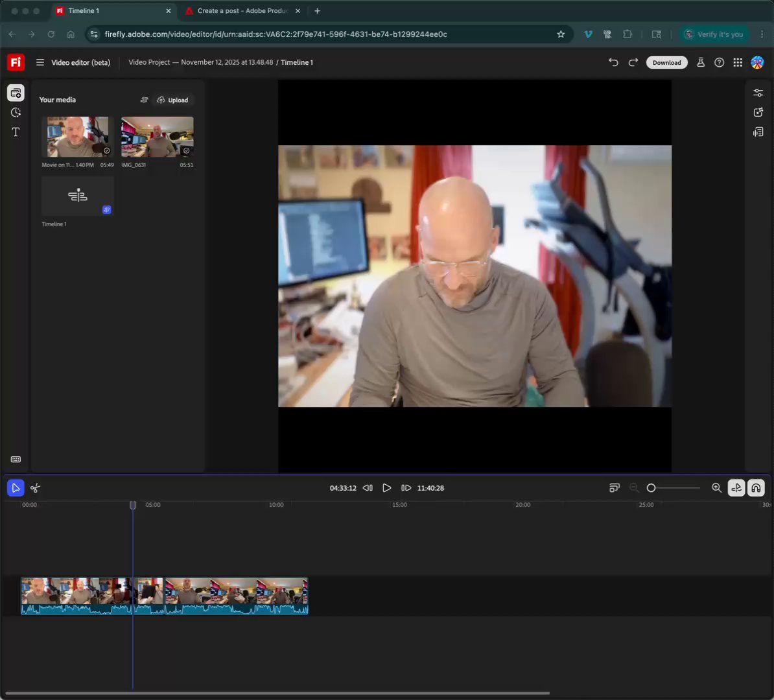Toggle the ripple edit button
774x700 pixels.
[x=736, y=487]
